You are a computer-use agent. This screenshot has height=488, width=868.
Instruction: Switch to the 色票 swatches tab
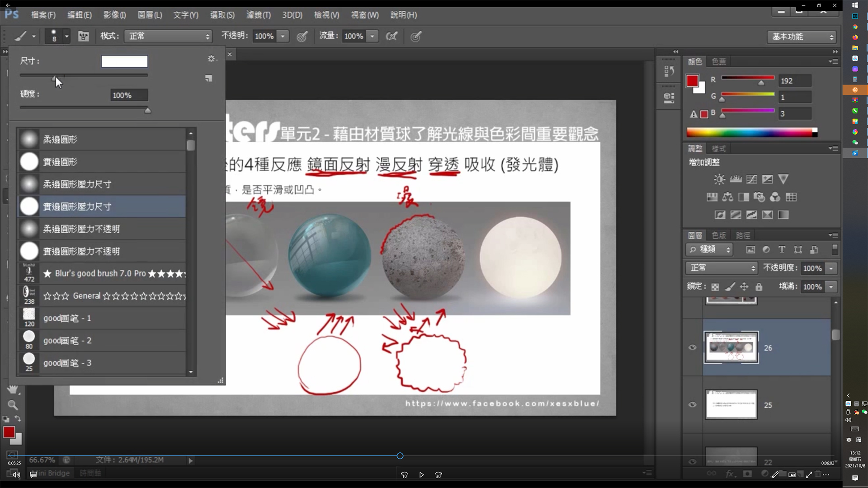click(x=719, y=61)
